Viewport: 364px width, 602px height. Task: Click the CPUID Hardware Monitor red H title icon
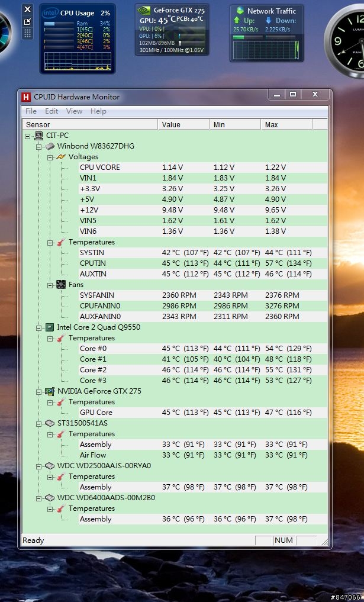coord(26,97)
